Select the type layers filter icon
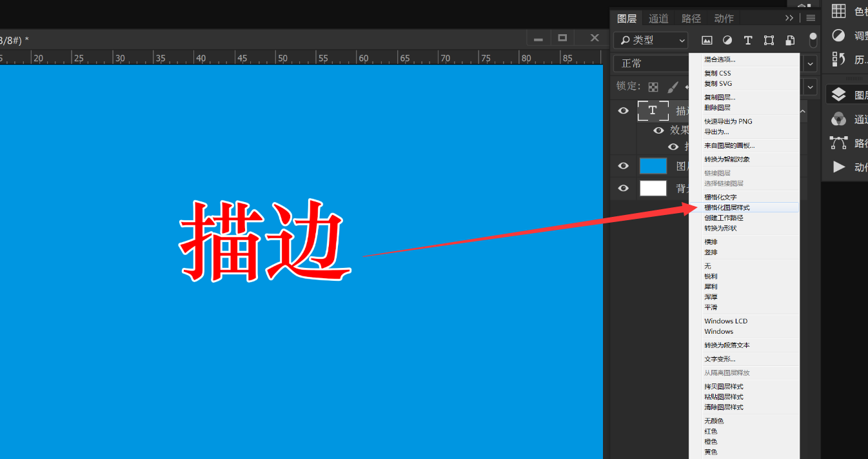Image resolution: width=868 pixels, height=459 pixels. coord(748,40)
